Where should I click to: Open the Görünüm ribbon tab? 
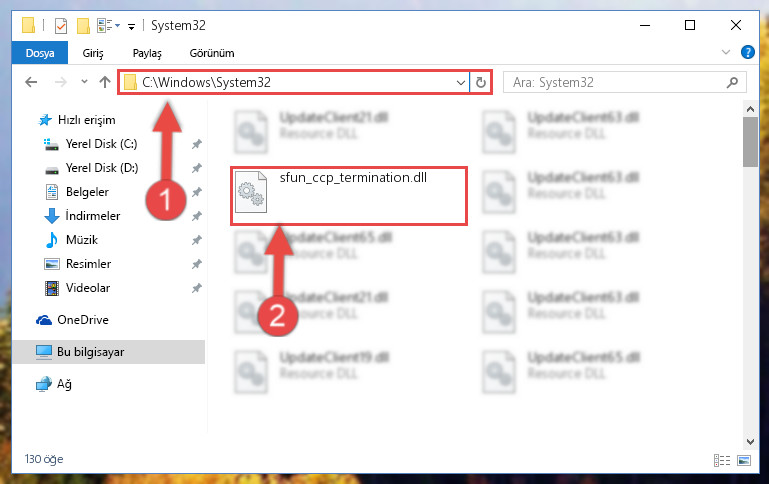point(212,53)
